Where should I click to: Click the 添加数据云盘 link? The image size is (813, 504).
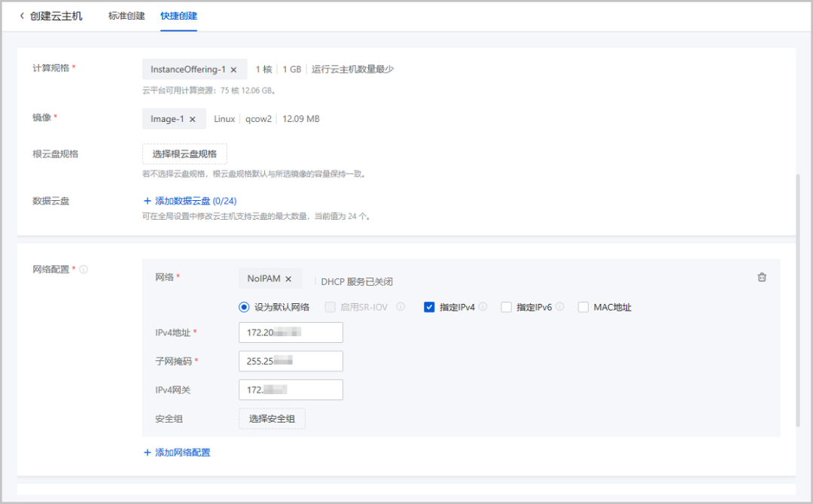point(190,201)
